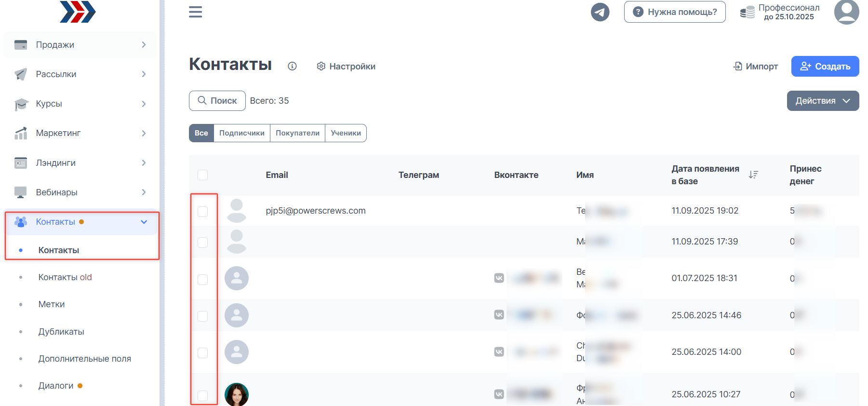
Task: Check the box for pjp5i@powerscrews.com contact
Action: click(203, 212)
